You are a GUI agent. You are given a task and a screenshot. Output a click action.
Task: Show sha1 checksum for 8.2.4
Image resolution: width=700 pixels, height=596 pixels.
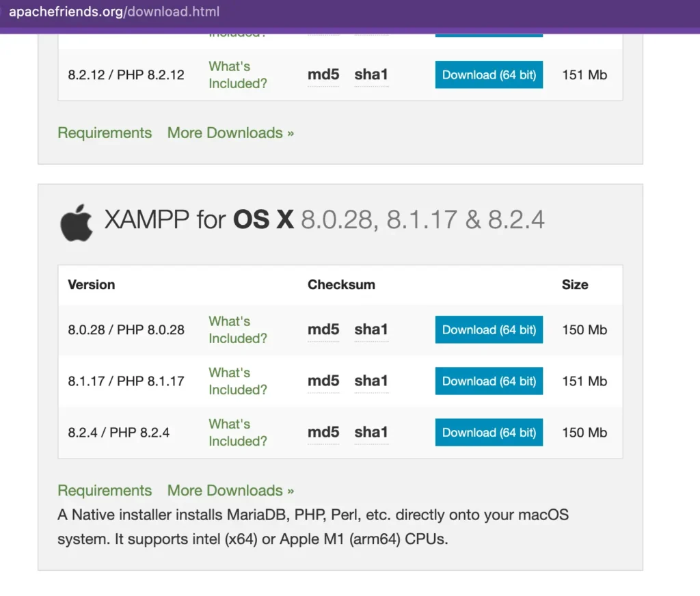[x=371, y=432]
